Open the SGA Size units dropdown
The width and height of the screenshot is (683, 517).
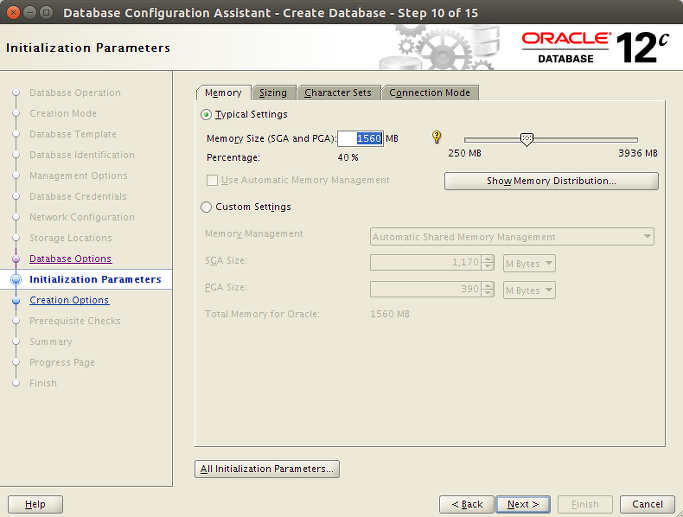529,264
